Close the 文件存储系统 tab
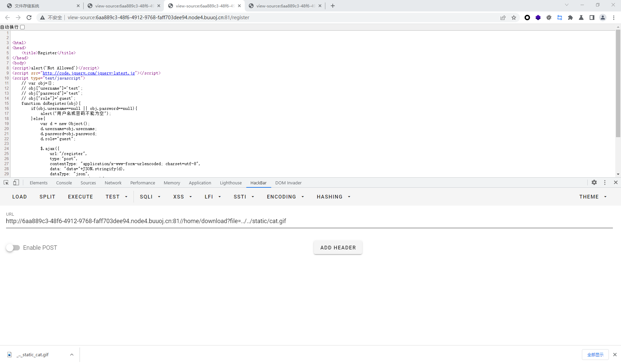The height and width of the screenshot is (364, 621). pos(78,6)
